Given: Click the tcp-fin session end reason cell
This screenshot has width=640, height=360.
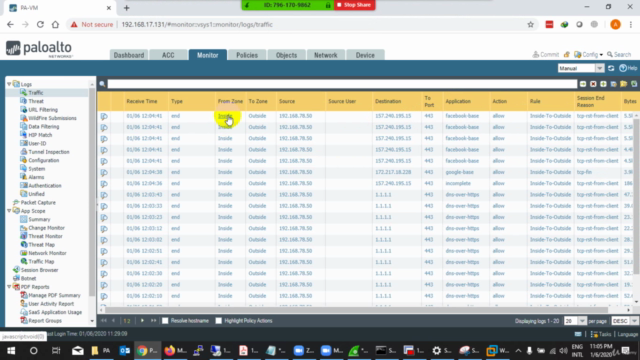Looking at the screenshot, I should tap(584, 172).
